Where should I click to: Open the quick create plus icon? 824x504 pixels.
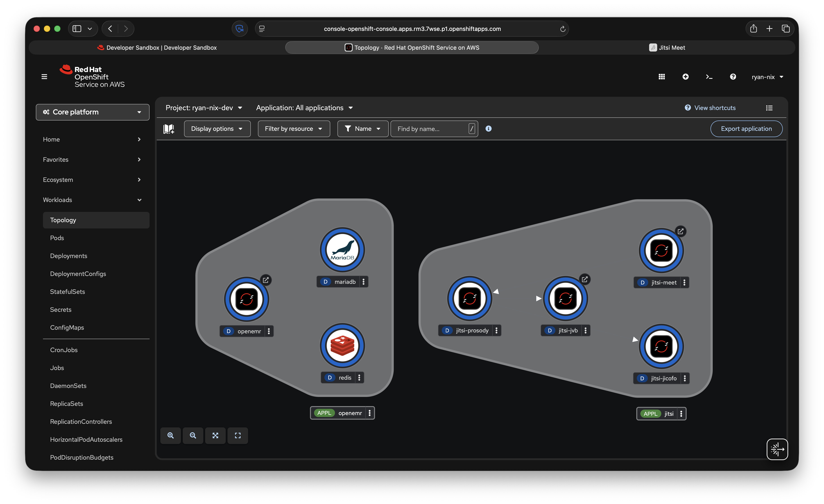685,77
